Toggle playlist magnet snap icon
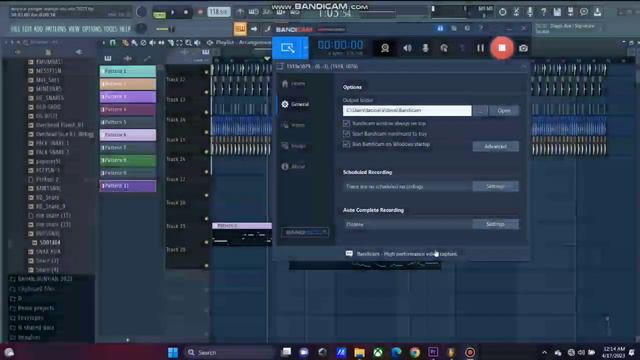 pyautogui.click(x=113, y=42)
